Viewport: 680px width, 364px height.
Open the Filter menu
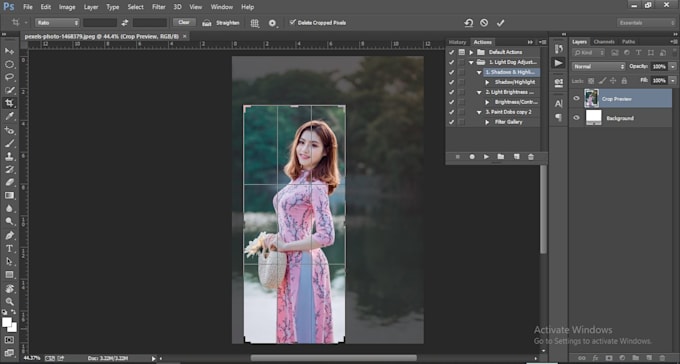(159, 7)
